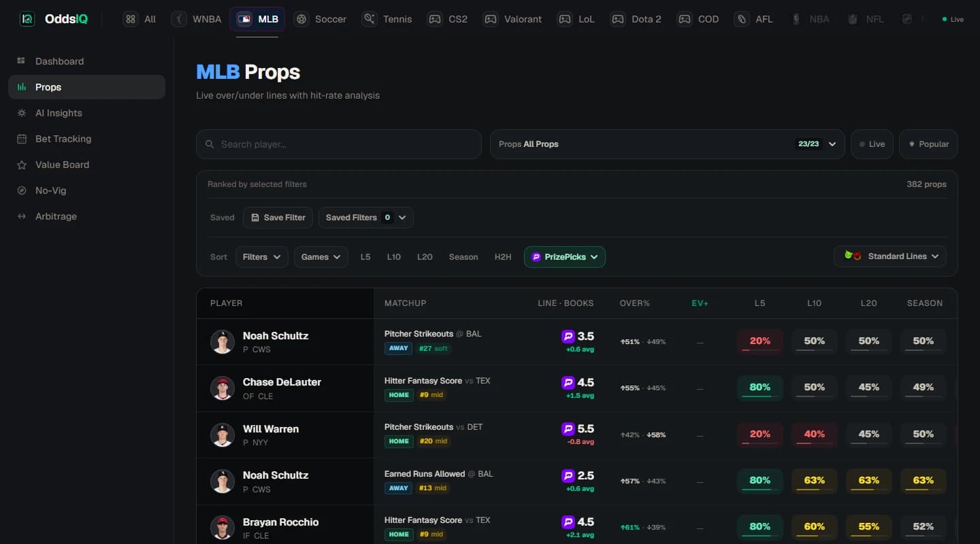Click the NBA league icon
980x544 pixels.
796,19
